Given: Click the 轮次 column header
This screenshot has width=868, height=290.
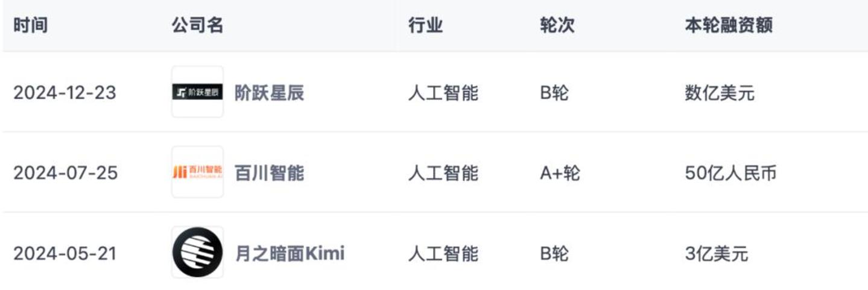Looking at the screenshot, I should coord(557,25).
